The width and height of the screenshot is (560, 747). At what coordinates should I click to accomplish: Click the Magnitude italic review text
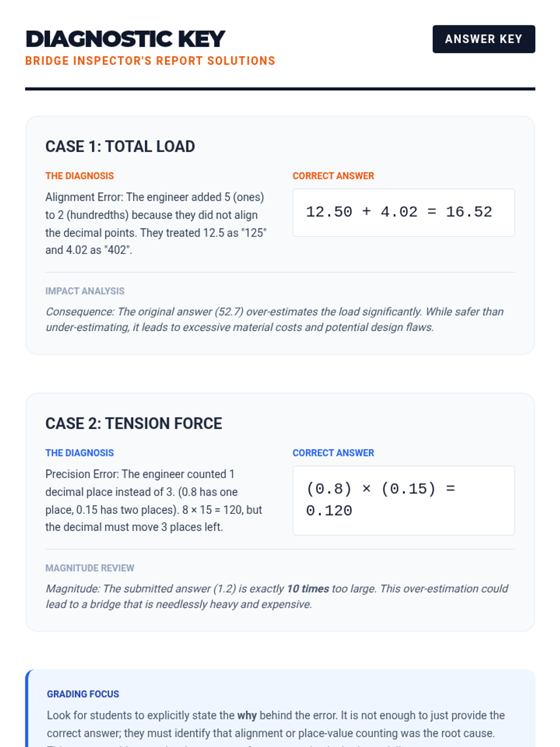tap(277, 596)
